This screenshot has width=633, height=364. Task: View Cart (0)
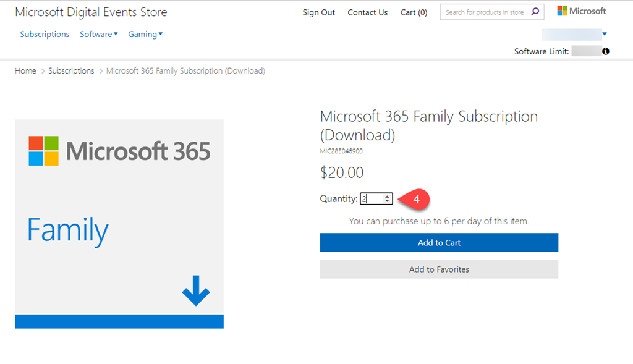414,12
